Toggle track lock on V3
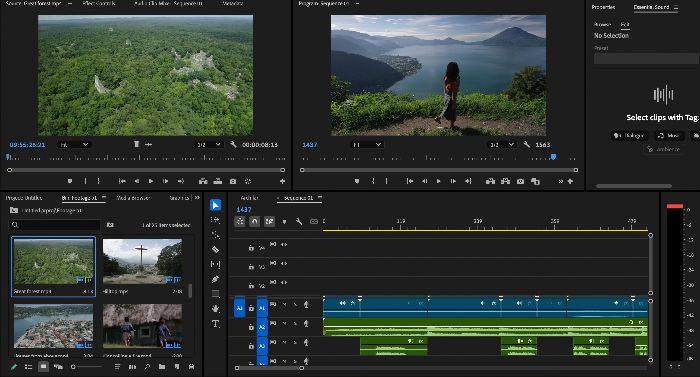This screenshot has width=700, height=377. coord(251,267)
